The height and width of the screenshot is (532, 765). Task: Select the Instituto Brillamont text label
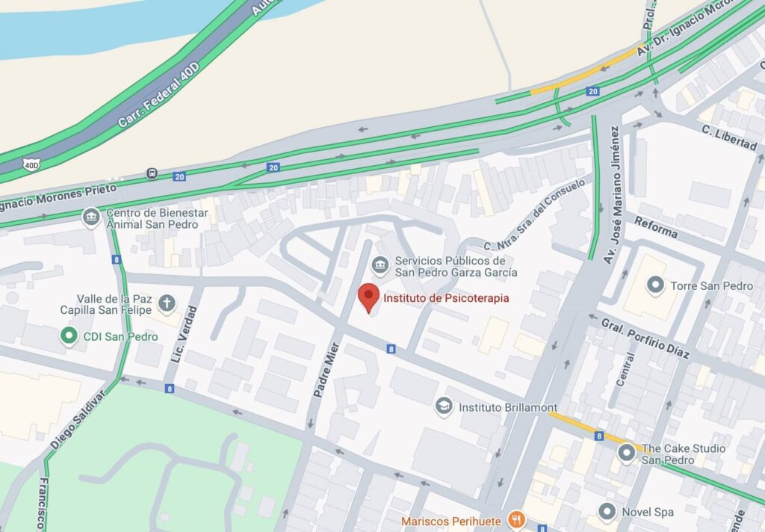pyautogui.click(x=508, y=407)
